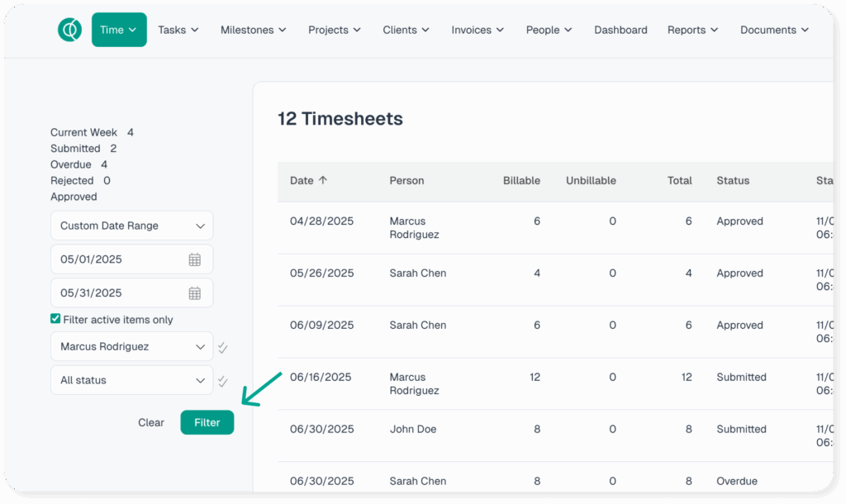The height and width of the screenshot is (504, 846).
Task: Go to the Dashboard page
Action: point(620,30)
